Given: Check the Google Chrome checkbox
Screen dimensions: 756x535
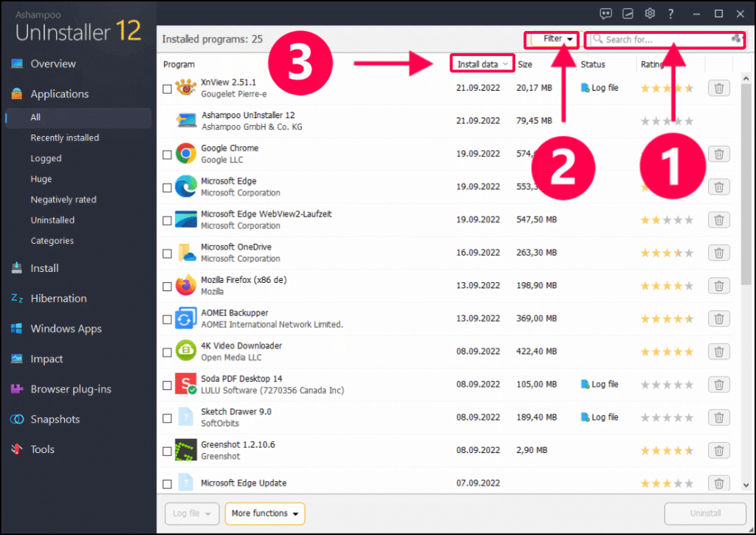Looking at the screenshot, I should tap(168, 155).
